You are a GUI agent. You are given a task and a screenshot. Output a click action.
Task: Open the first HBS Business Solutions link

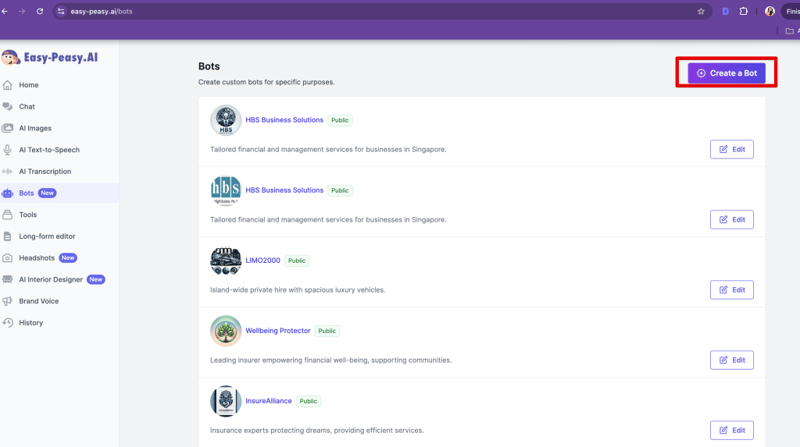pos(284,120)
